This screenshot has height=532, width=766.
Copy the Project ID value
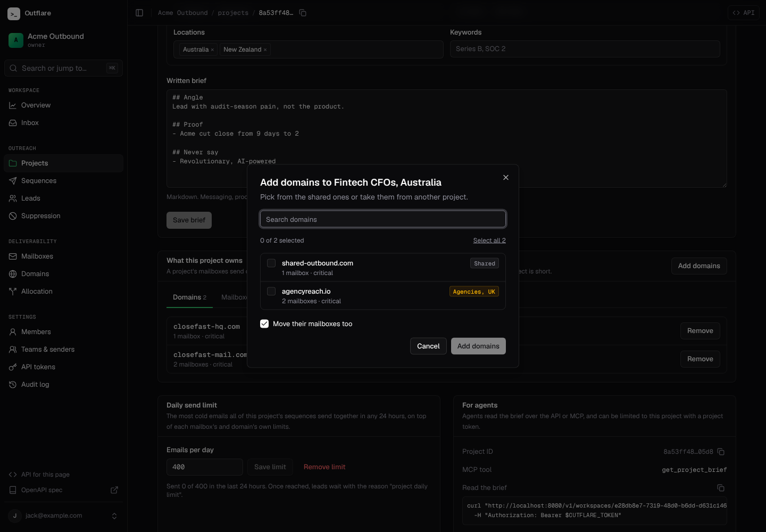click(x=721, y=452)
